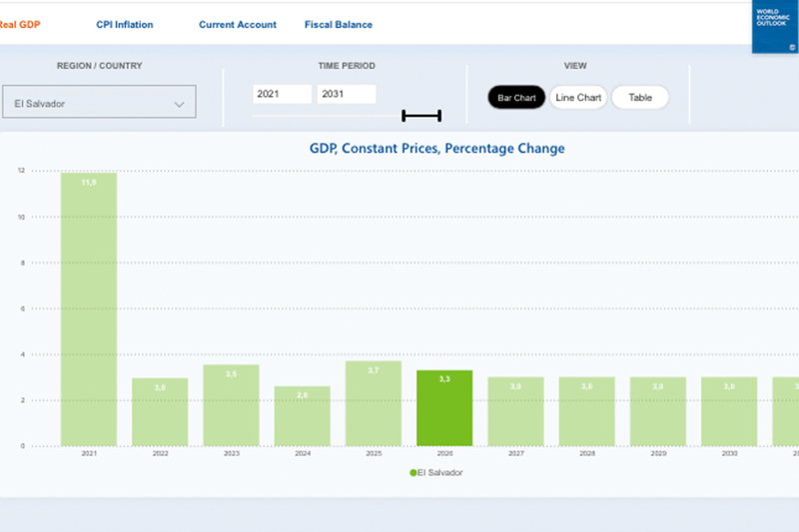Click the end year 2031 field

click(346, 94)
